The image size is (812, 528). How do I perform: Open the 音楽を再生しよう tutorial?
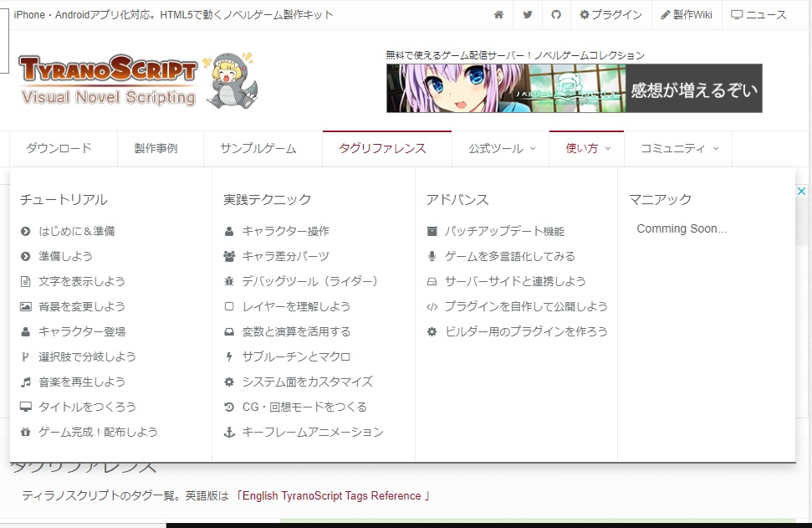click(x=82, y=382)
